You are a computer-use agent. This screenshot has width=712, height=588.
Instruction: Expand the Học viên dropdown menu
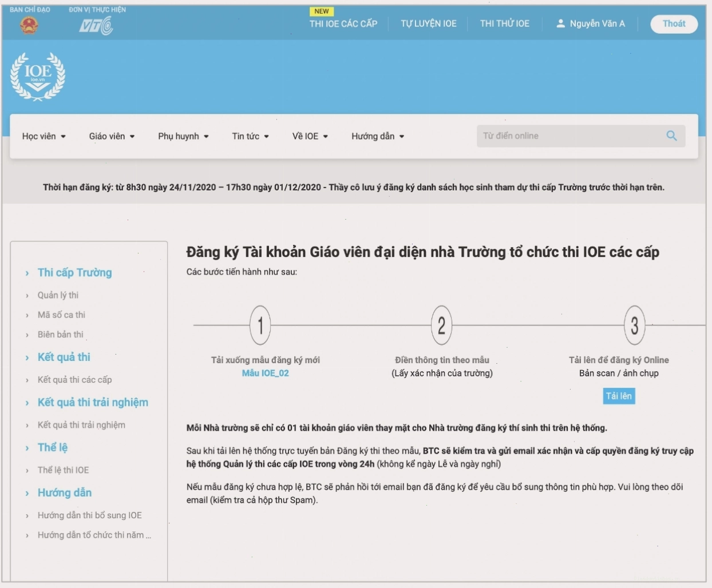(x=44, y=136)
